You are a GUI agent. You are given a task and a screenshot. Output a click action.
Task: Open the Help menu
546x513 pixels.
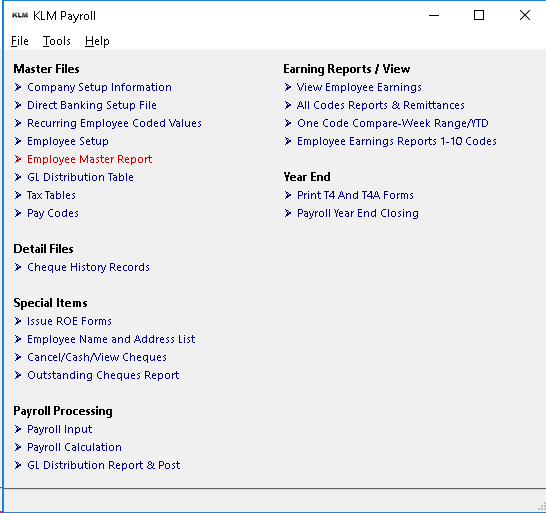click(x=97, y=41)
